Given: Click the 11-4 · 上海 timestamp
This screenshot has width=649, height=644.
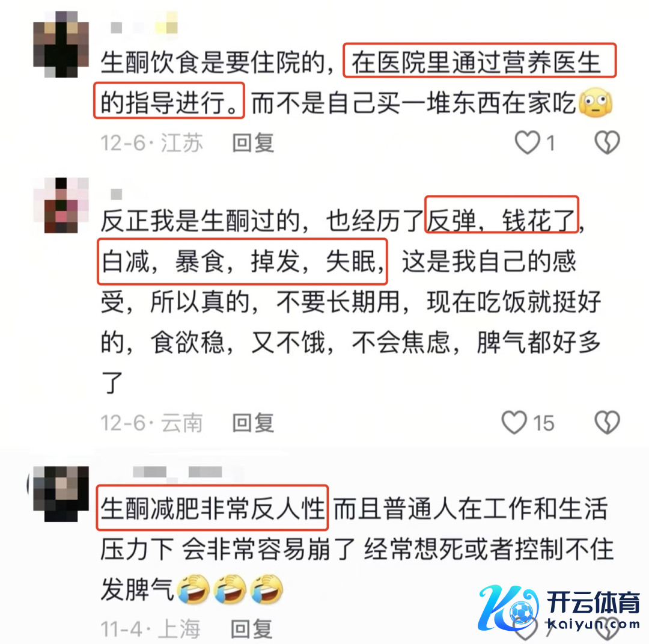Looking at the screenshot, I should pyautogui.click(x=151, y=628).
